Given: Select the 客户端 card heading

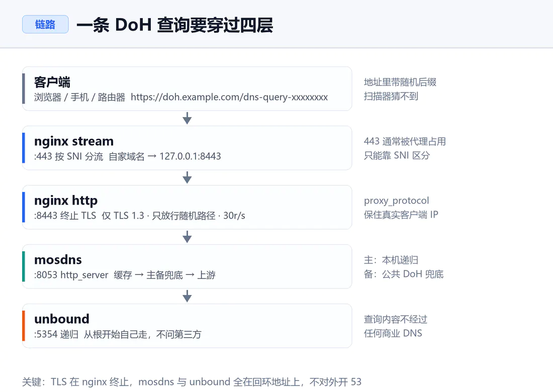Looking at the screenshot, I should point(52,82).
